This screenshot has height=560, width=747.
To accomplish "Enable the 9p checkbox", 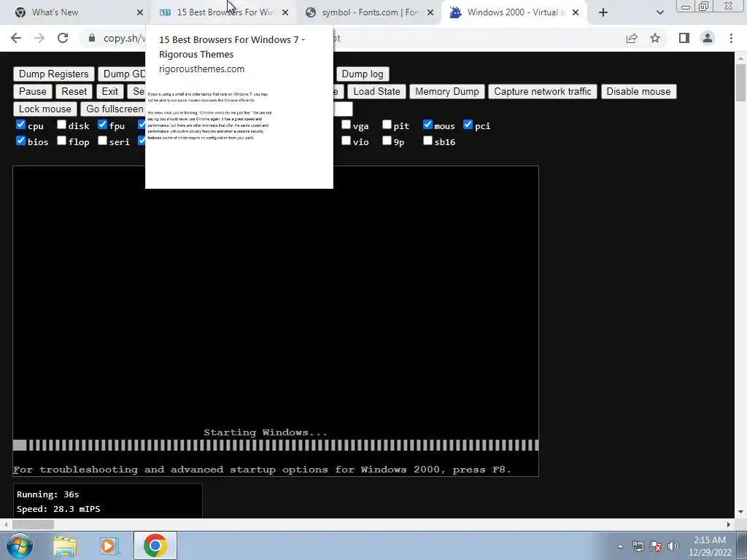I will 387,141.
